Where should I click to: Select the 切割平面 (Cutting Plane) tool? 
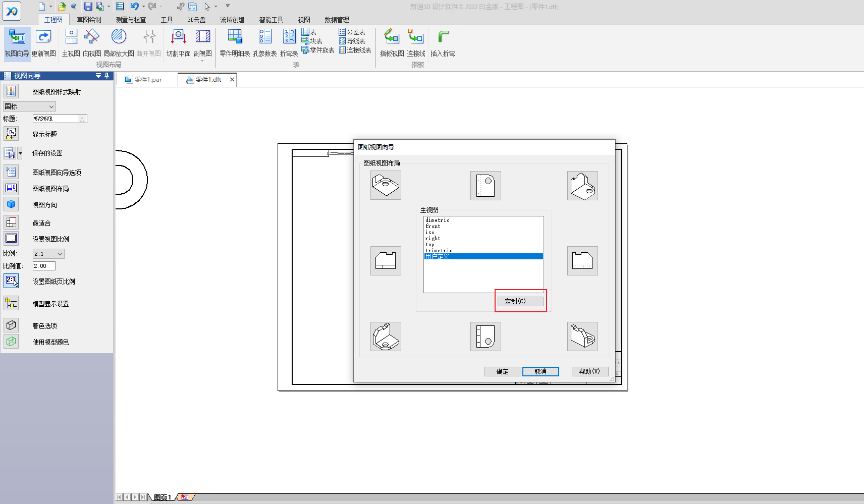pos(178,43)
